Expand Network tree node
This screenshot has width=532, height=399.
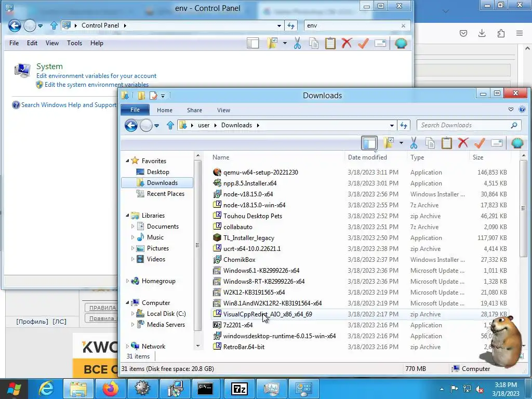pos(128,347)
